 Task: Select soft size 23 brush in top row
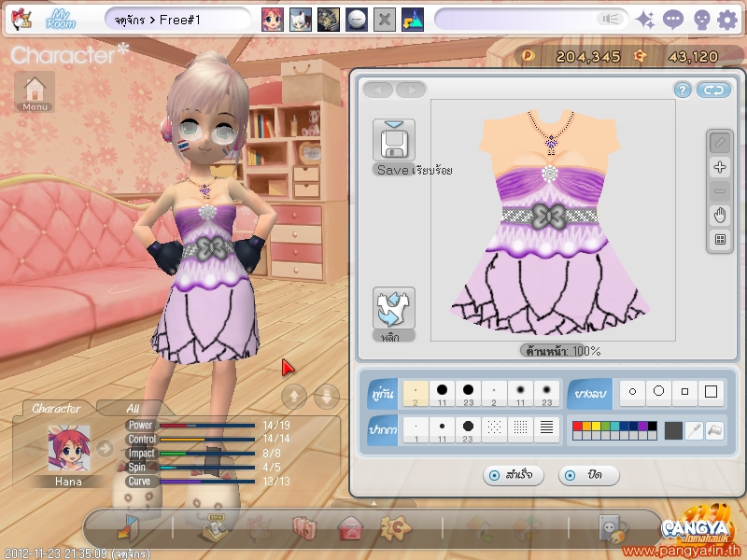click(x=546, y=393)
